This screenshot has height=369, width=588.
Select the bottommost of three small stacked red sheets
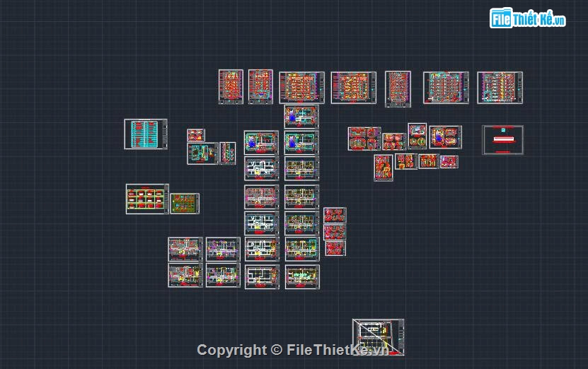335,248
